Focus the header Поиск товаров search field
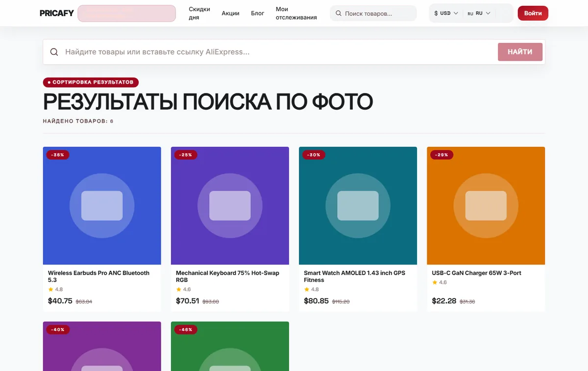This screenshot has height=371, width=588. coord(373,13)
